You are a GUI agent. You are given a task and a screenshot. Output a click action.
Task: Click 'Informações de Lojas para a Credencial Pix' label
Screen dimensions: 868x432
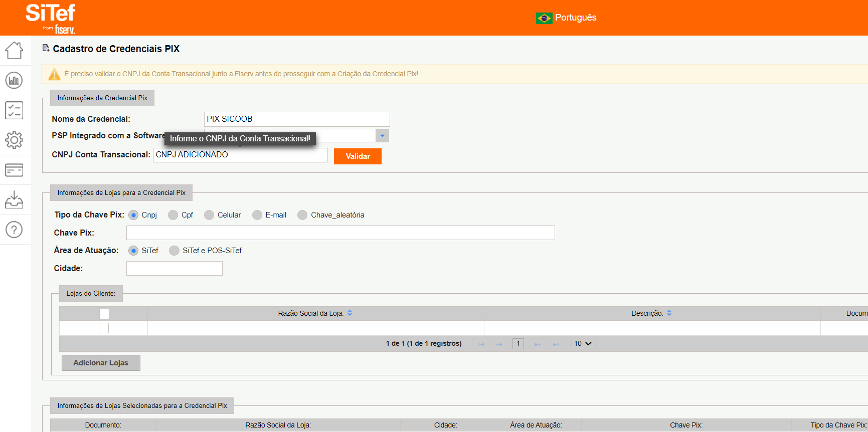121,193
